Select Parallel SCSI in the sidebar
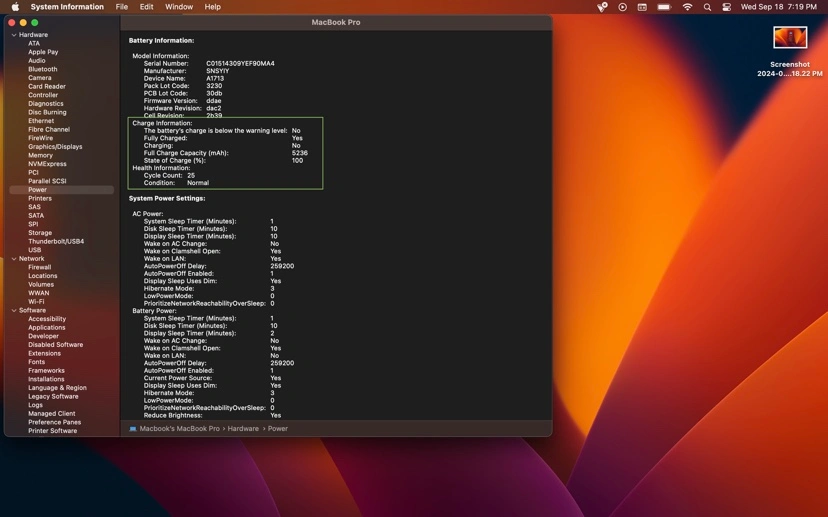828x517 pixels. (47, 181)
